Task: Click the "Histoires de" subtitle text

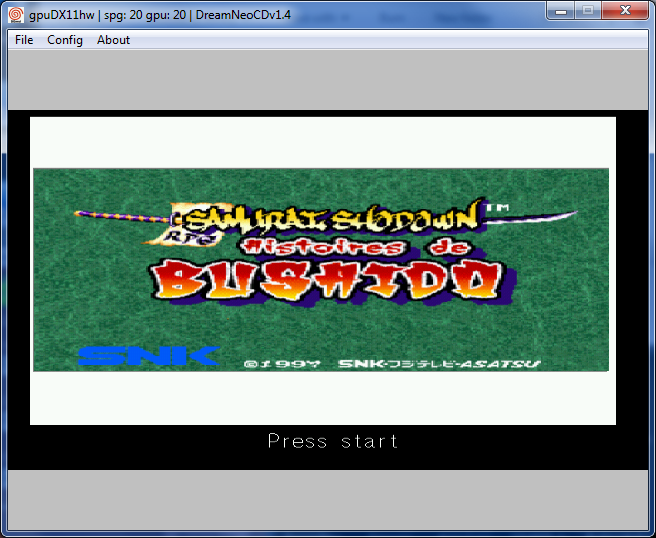Action: [x=356, y=248]
